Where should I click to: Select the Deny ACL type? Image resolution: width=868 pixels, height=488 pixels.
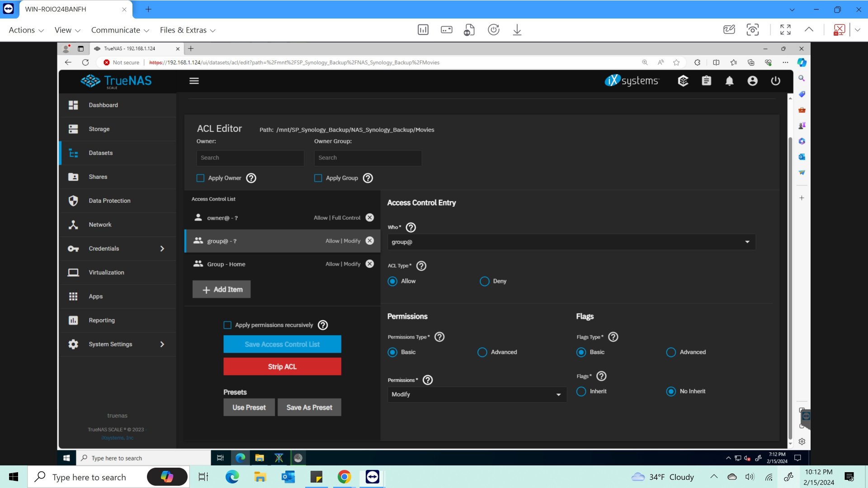[x=484, y=281]
